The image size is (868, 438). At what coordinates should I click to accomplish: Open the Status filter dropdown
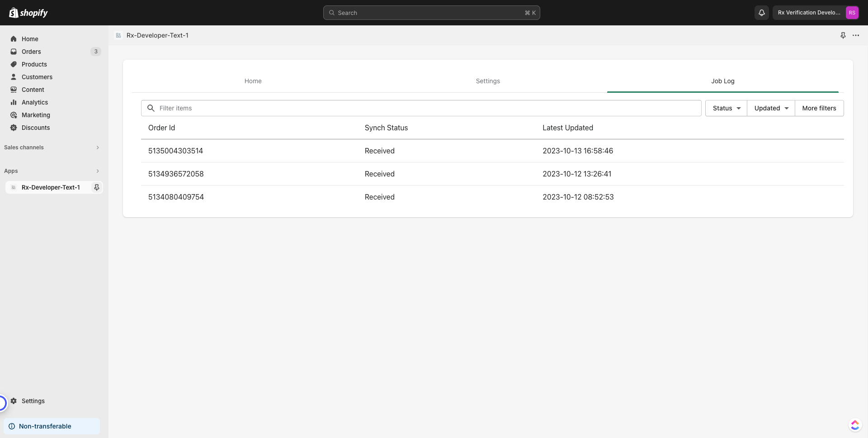[726, 108]
